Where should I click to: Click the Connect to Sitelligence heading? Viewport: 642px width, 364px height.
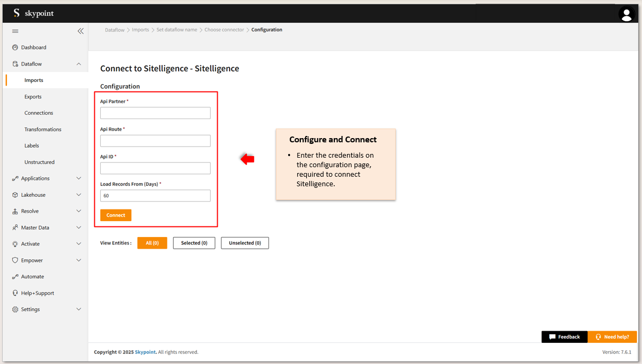(x=170, y=69)
